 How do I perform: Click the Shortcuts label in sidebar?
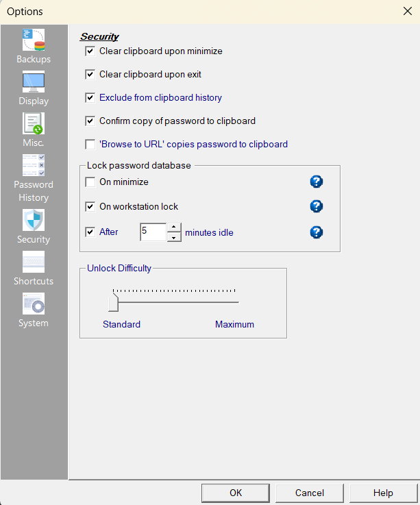[34, 281]
